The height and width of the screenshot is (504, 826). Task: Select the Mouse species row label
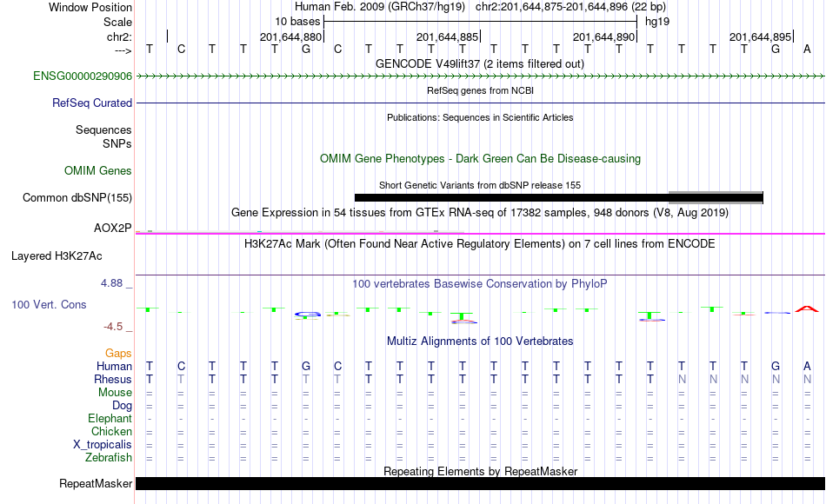[115, 393]
